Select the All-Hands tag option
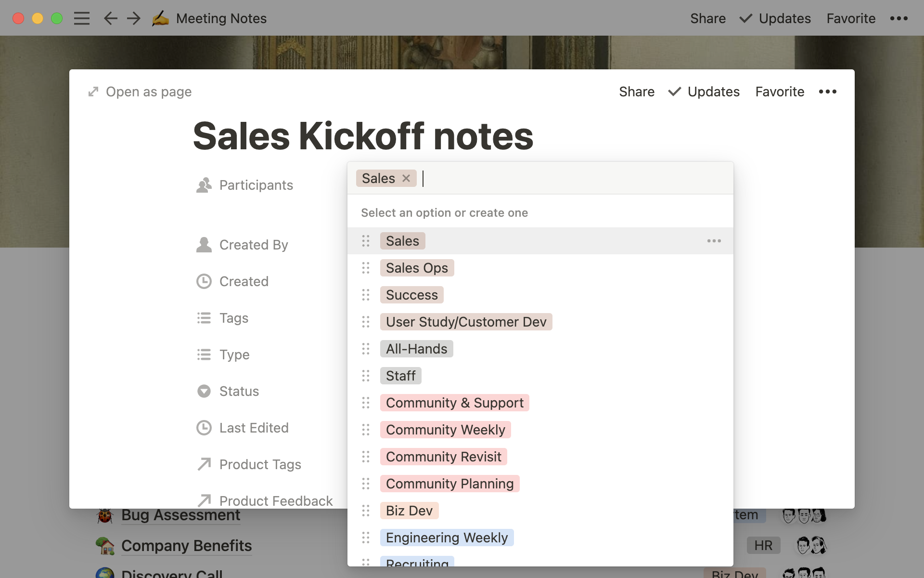Screen dimensions: 924x578 [x=416, y=348]
